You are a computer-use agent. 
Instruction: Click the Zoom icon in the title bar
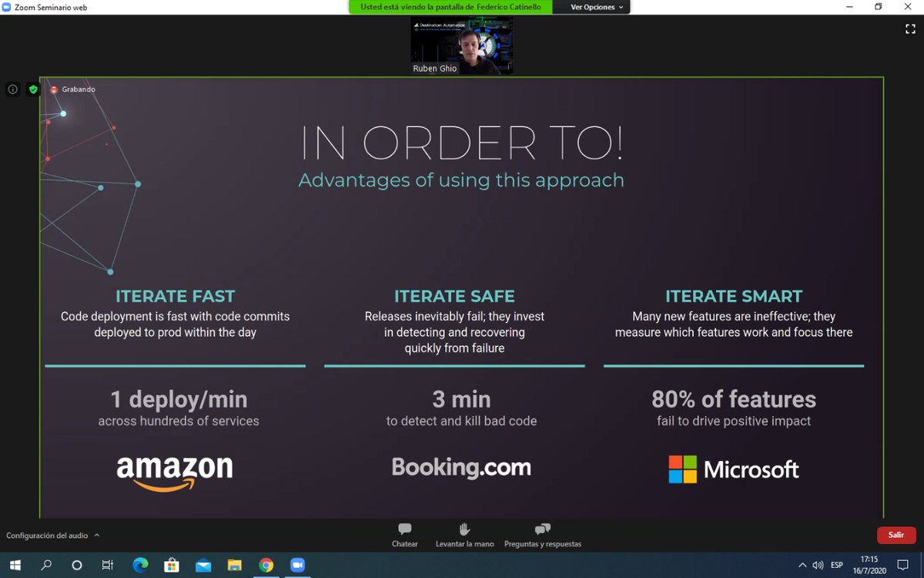click(8, 7)
